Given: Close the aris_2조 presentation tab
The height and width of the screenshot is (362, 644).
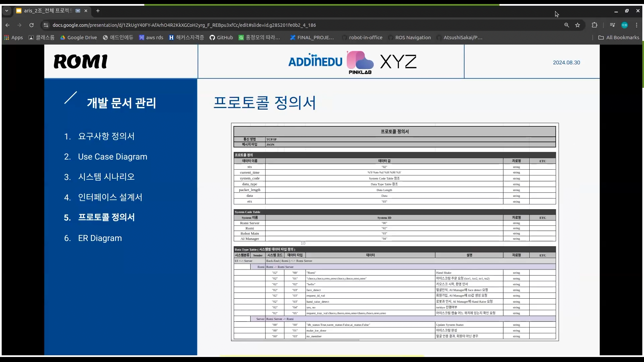Looking at the screenshot, I should click(86, 11).
